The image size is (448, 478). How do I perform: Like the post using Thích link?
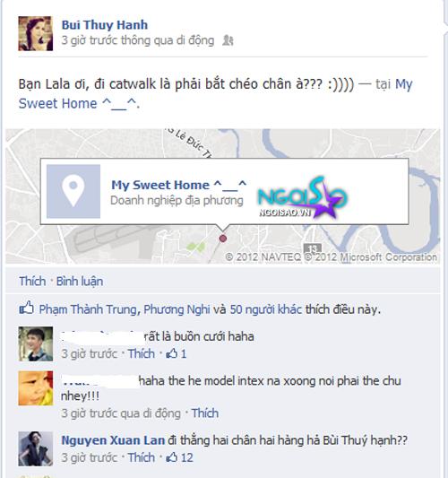point(32,281)
